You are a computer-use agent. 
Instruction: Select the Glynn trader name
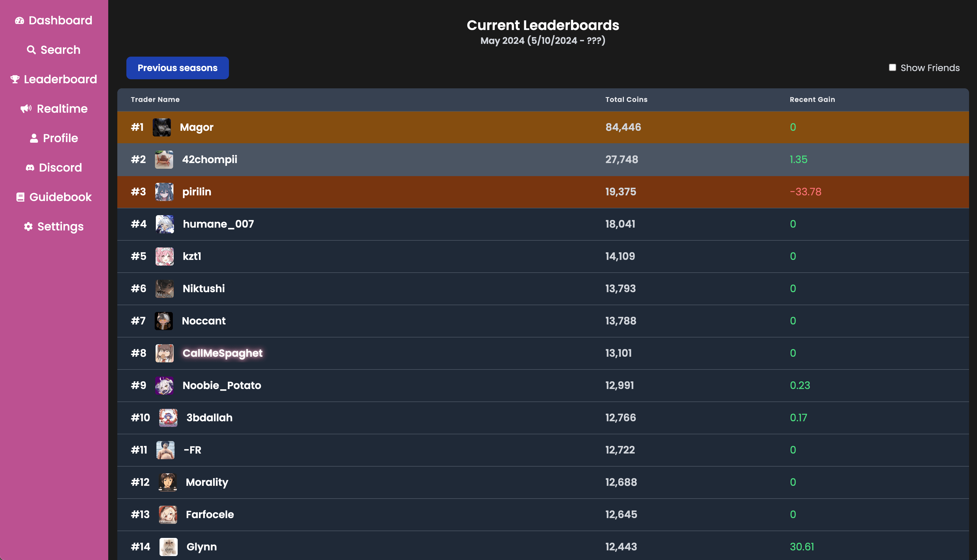click(201, 546)
